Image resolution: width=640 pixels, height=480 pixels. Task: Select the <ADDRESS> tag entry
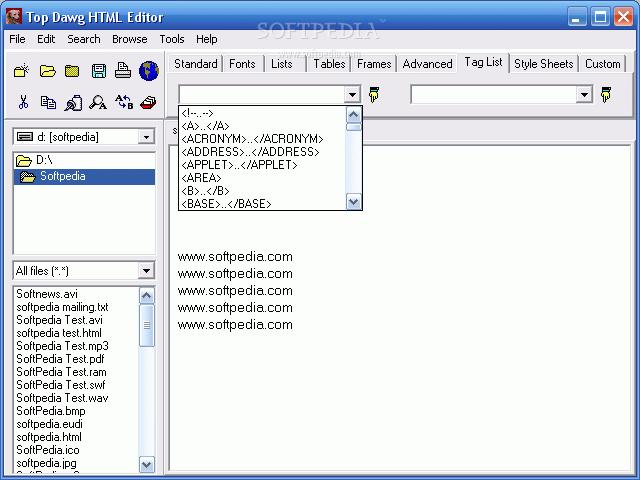point(262,152)
